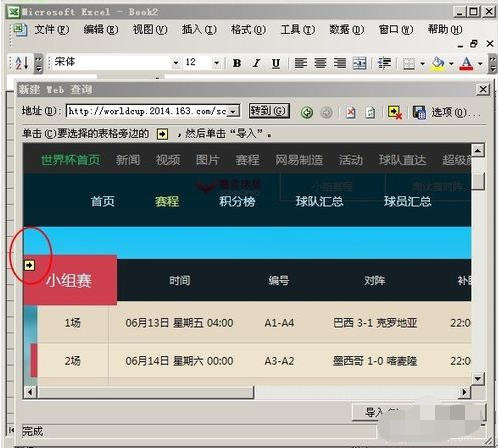Open the font size dropdown

(x=216, y=63)
